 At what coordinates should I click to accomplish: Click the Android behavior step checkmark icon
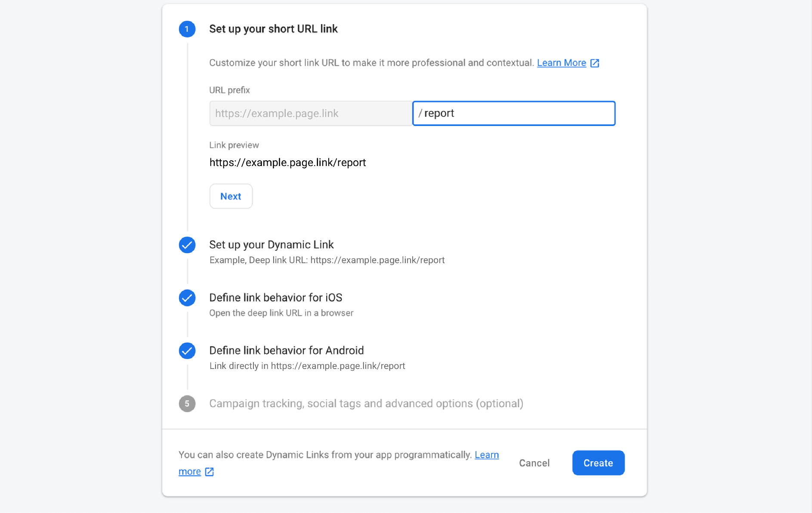coord(187,351)
